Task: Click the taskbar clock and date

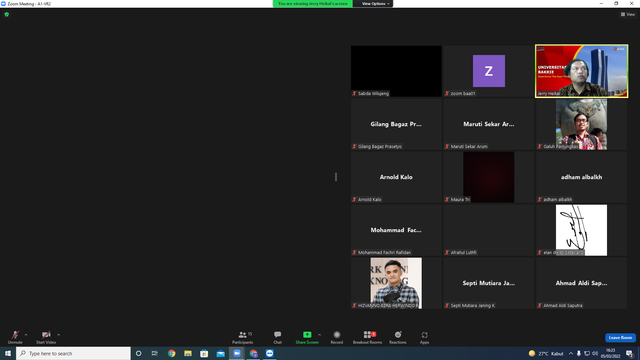Action: [x=611, y=353]
